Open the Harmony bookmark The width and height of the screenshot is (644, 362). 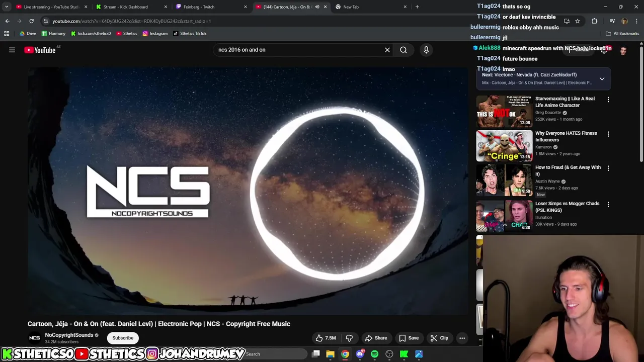[53, 34]
